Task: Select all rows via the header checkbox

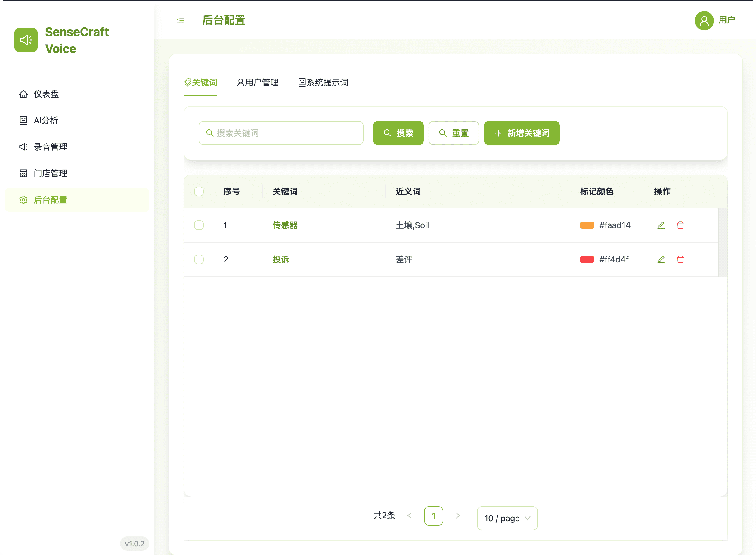Action: pos(199,191)
